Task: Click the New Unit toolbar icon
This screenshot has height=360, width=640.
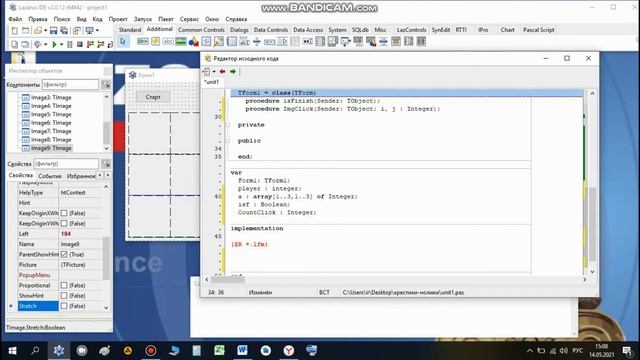Action: coord(14,31)
